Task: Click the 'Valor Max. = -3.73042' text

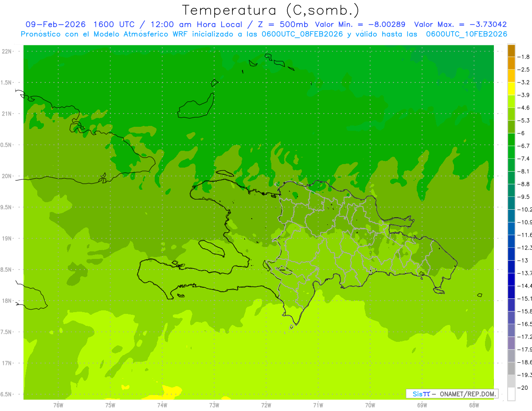Action: (x=460, y=24)
